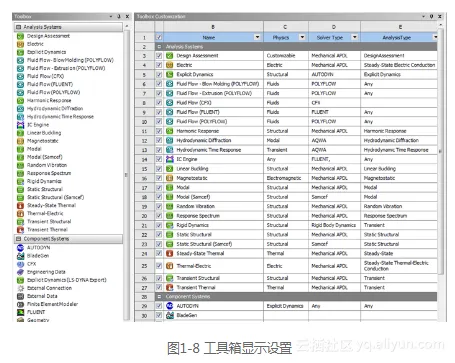
Task: Open the Name column filter dropdown
Action: 257,37
